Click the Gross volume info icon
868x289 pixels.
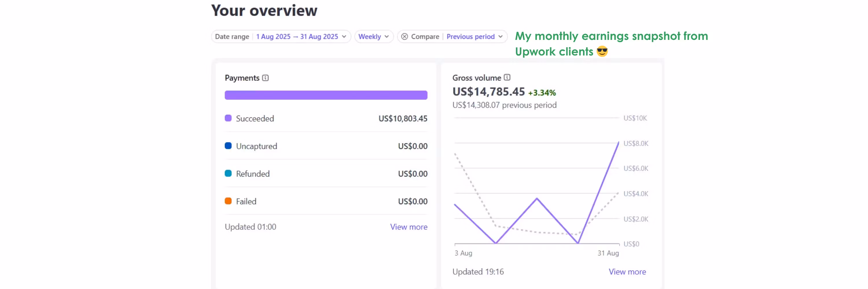click(x=507, y=78)
